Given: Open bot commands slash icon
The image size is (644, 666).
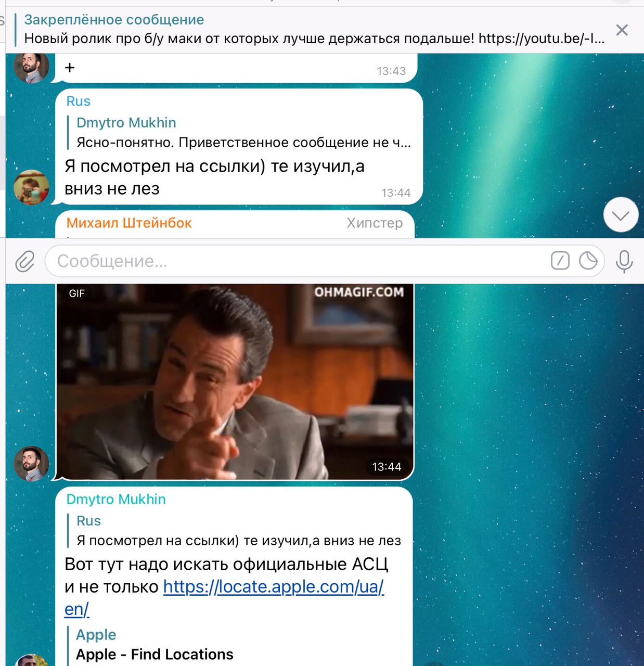Looking at the screenshot, I should 560,261.
